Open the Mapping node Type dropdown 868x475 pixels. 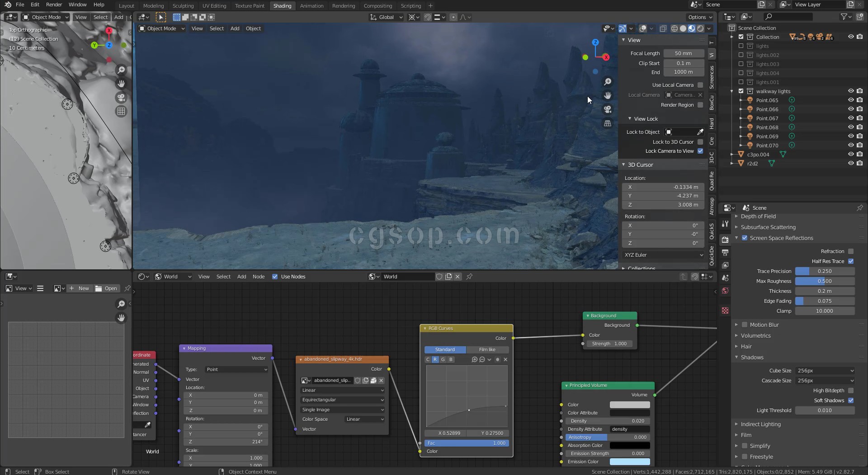click(x=237, y=370)
